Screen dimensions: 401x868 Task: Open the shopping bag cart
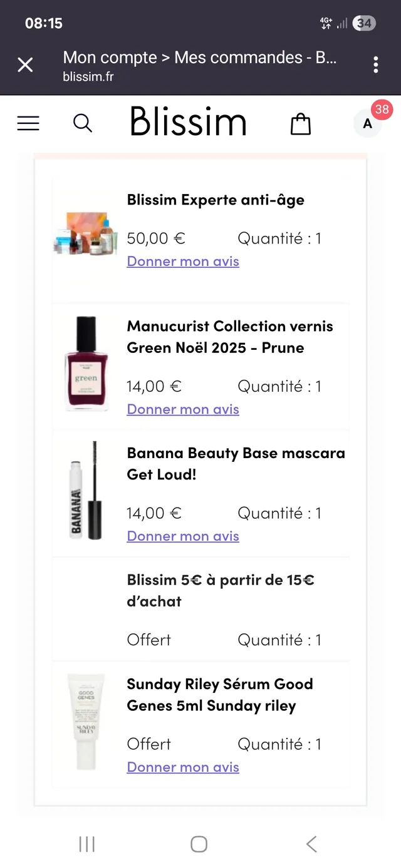[300, 123]
